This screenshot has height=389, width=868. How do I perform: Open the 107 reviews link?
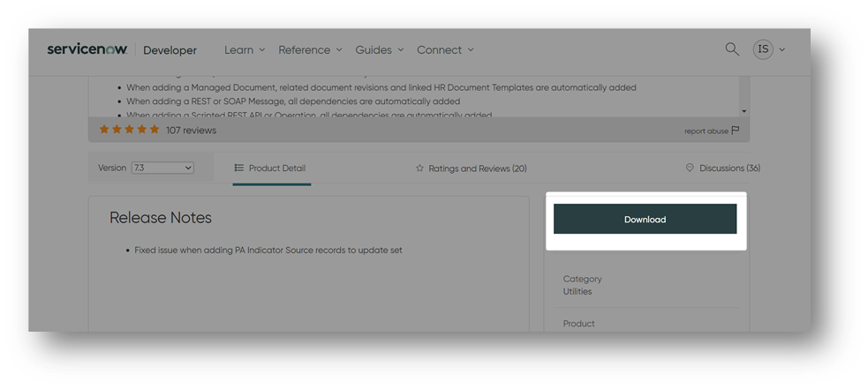pyautogui.click(x=191, y=131)
